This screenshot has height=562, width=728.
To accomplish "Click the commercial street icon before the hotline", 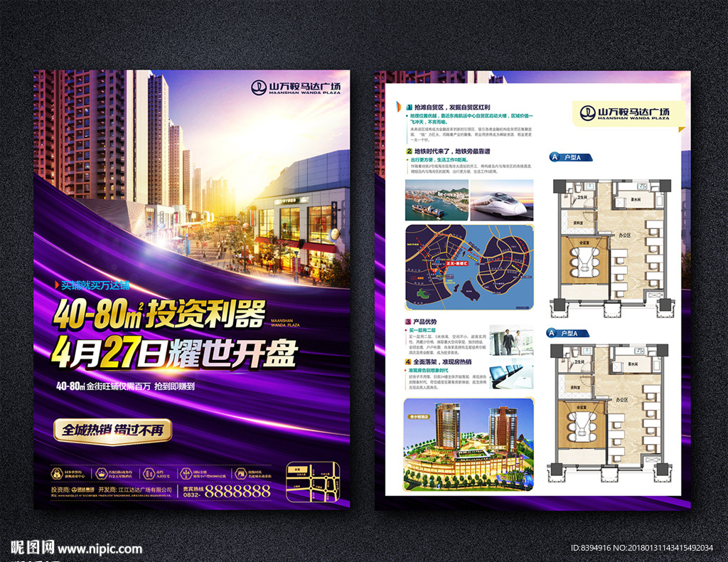I will click(x=240, y=474).
